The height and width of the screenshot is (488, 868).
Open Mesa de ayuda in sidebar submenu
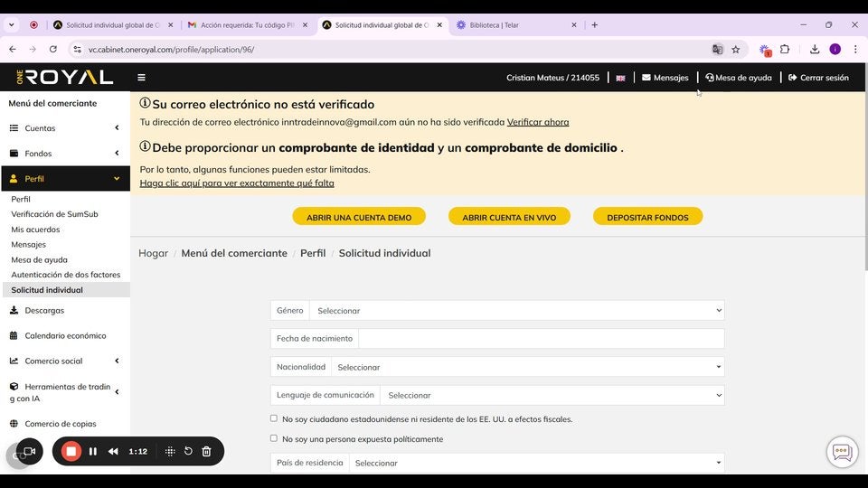click(x=39, y=259)
